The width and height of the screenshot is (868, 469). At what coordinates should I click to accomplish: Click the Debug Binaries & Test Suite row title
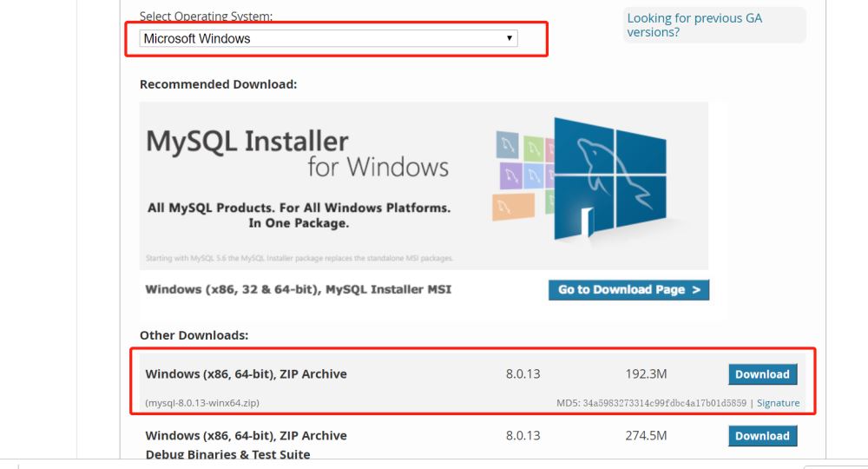227,454
